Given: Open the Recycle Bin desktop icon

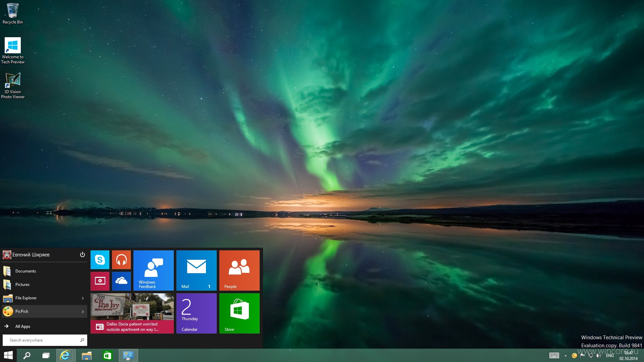Looking at the screenshot, I should click(x=13, y=14).
